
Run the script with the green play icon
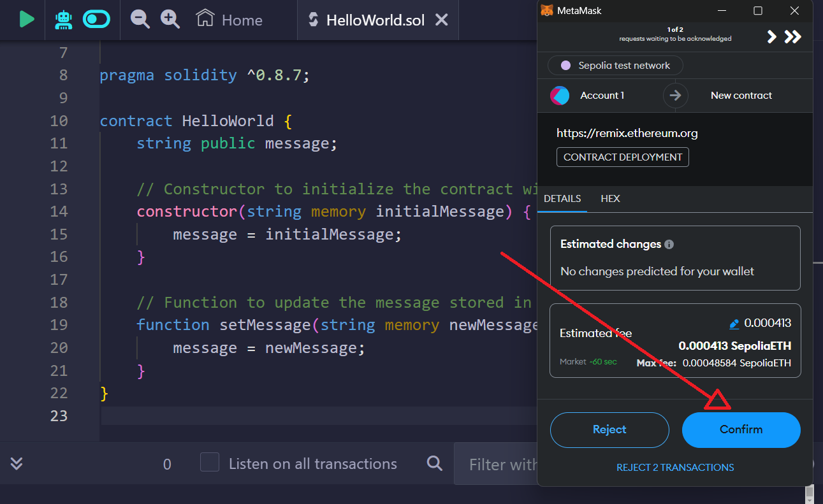26,19
